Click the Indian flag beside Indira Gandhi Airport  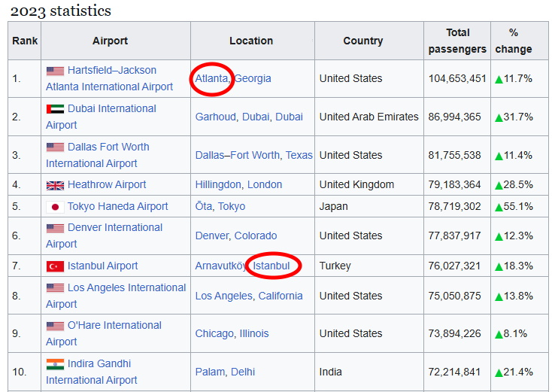55,364
